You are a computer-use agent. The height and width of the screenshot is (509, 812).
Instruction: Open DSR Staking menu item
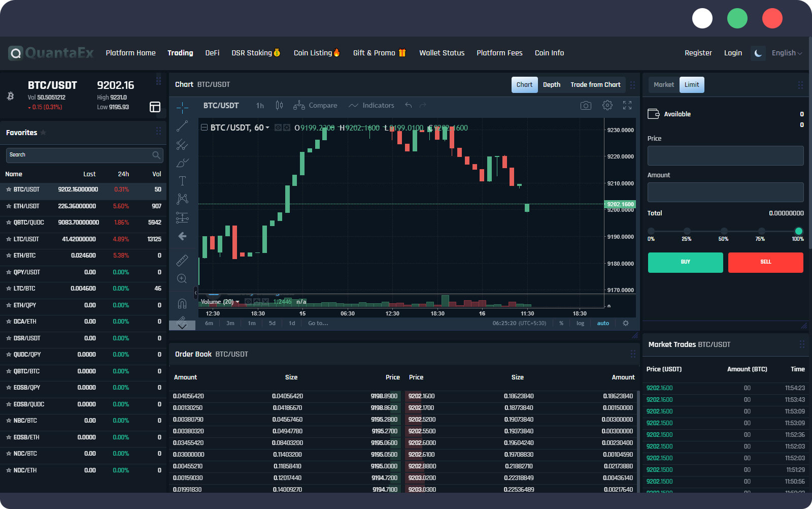pos(256,53)
